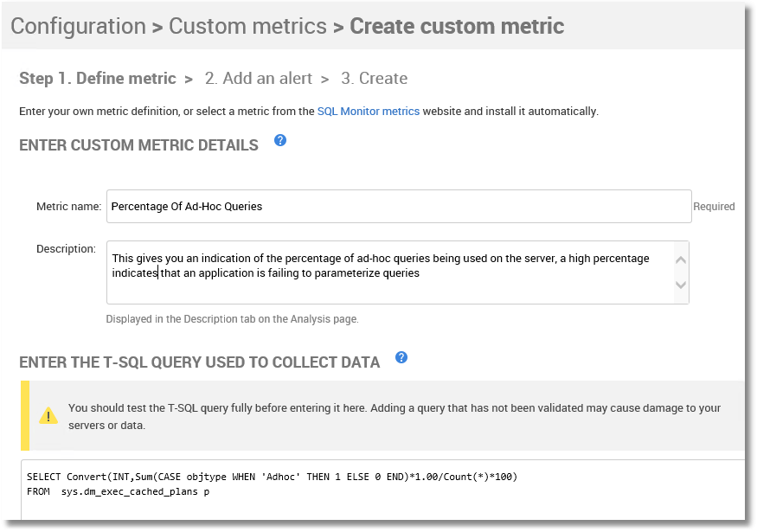This screenshot has height=532, width=757.
Task: Click the Metric name label
Action: pos(69,207)
